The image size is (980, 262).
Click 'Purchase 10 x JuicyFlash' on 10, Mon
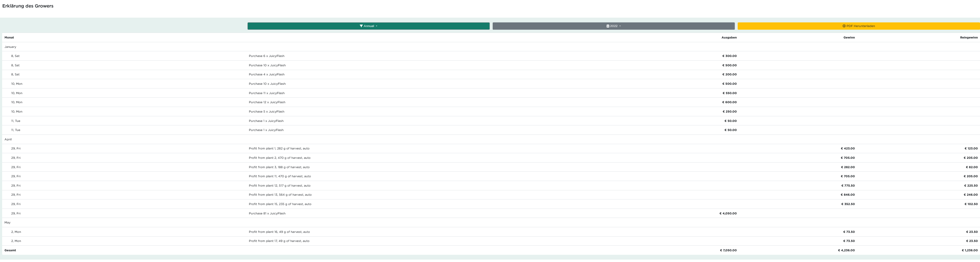pyautogui.click(x=267, y=84)
